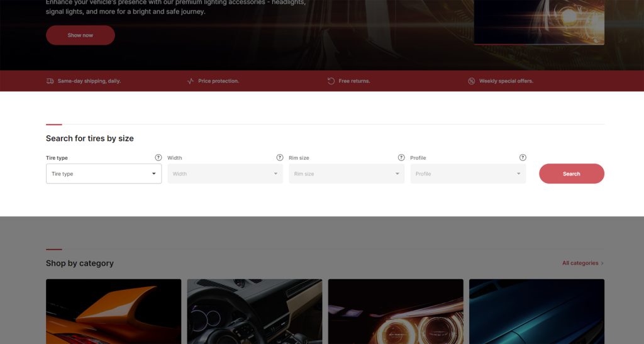Follow the All categories link
The height and width of the screenshot is (344, 644).
click(x=582, y=263)
